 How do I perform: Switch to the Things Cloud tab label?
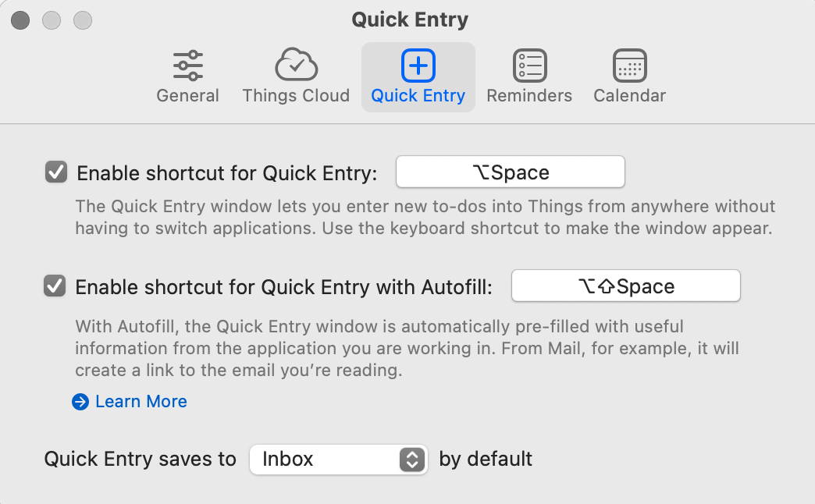point(297,96)
